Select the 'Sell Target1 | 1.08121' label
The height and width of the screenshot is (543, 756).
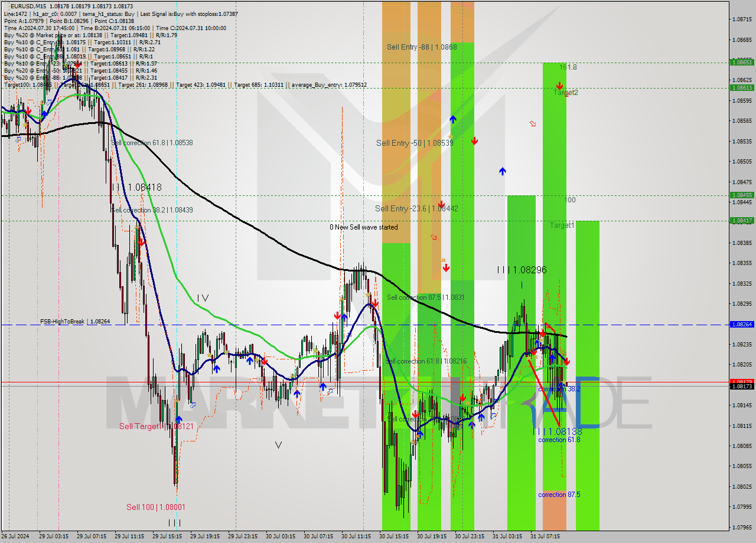coord(157,426)
